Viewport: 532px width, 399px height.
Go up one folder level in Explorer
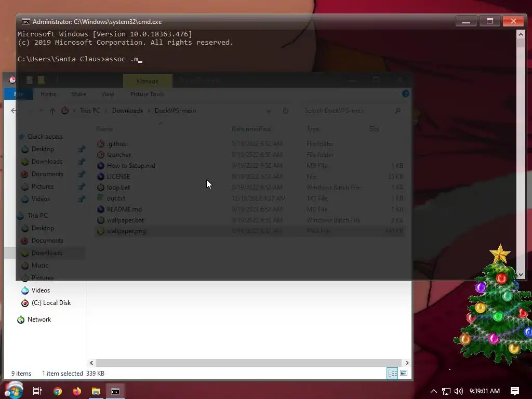coord(52,111)
